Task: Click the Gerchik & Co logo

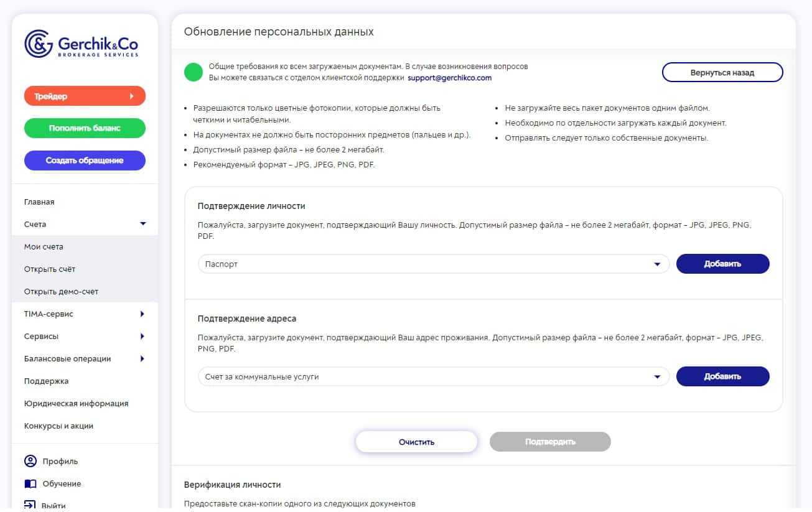Action: (x=82, y=44)
